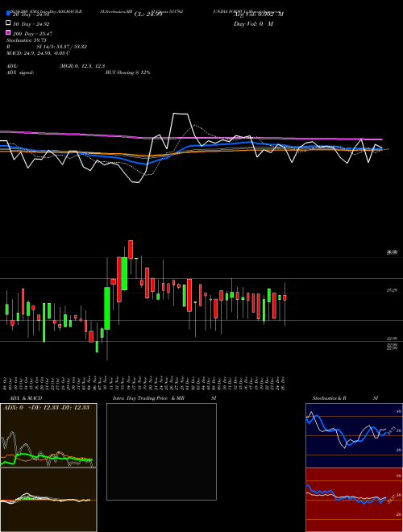Click the ADX & MACD panel title
Screen dimensions: 403x532
pos(26,398)
